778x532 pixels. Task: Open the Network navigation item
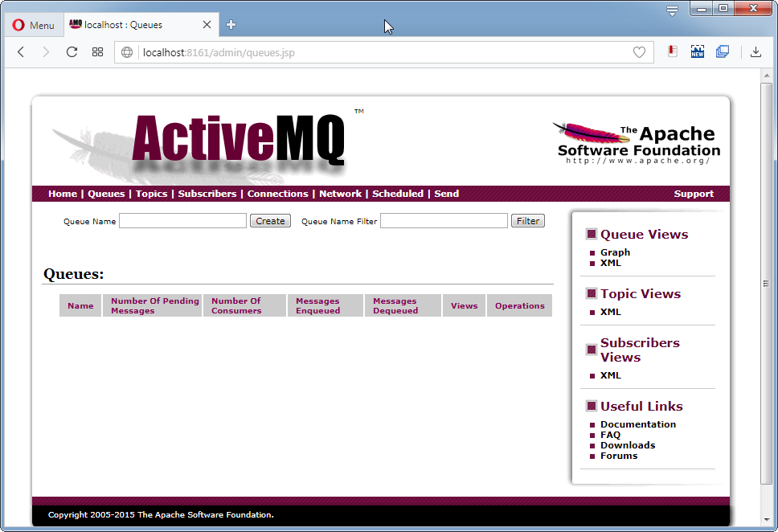[x=341, y=194]
